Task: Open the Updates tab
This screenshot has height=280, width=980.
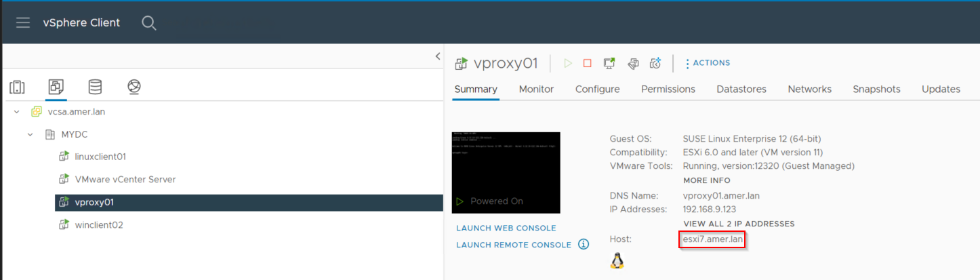Action: click(x=941, y=89)
